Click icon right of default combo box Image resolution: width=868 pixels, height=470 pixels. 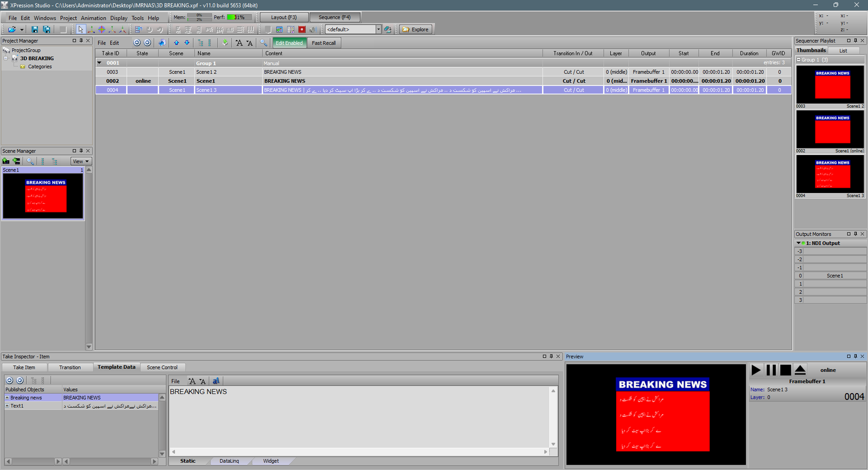(x=388, y=29)
